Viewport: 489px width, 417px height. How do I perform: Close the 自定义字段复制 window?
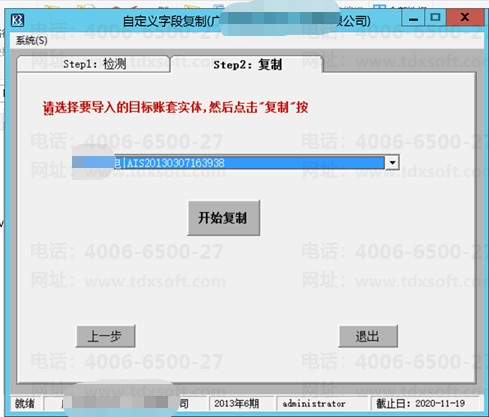(465, 17)
